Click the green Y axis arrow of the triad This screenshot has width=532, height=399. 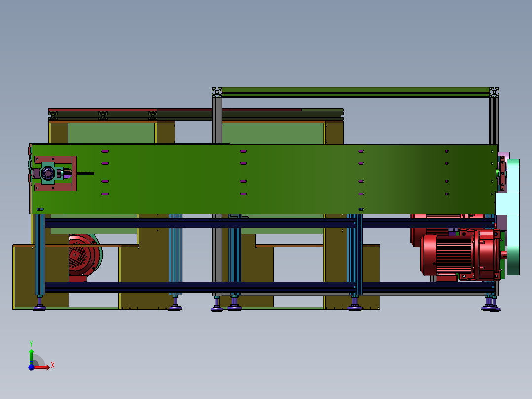(x=31, y=355)
